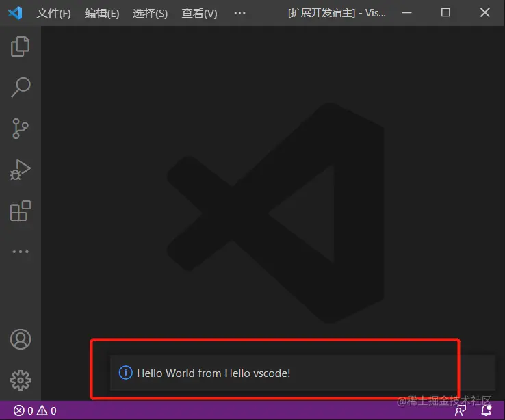The height and width of the screenshot is (420, 505).
Task: Open the Source Control view
Action: 21,129
